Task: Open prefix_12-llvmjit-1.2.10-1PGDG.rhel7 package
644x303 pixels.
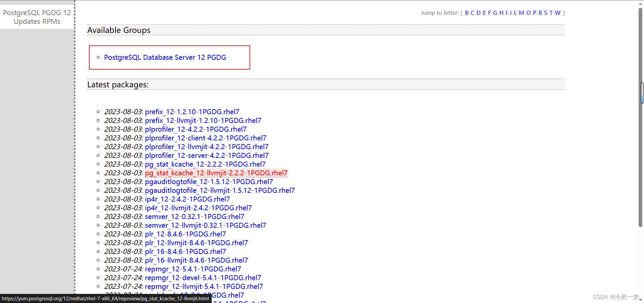Action: [203, 121]
